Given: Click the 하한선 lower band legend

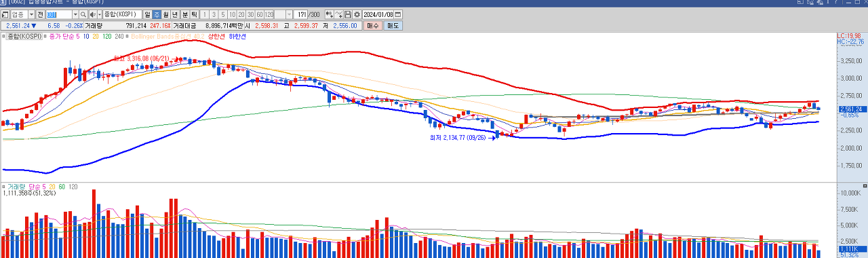Looking at the screenshot, I should pyautogui.click(x=237, y=36).
